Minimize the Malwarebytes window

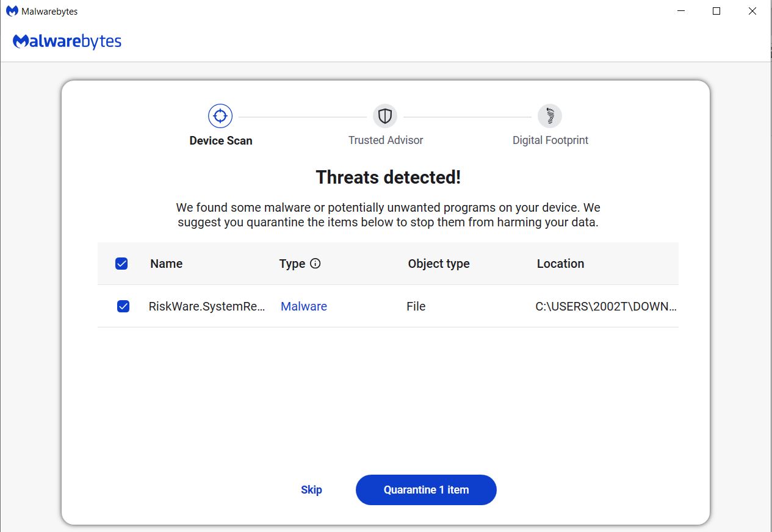pyautogui.click(x=680, y=11)
